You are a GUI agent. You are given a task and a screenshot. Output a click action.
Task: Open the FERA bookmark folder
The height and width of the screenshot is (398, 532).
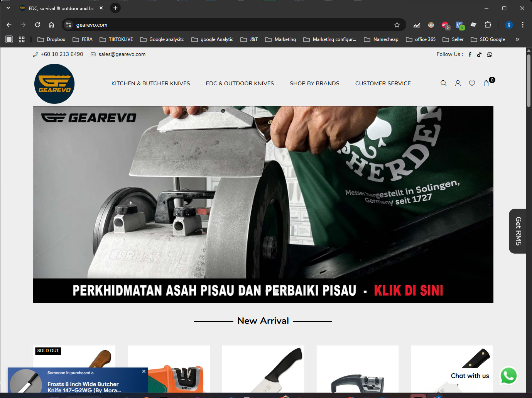(x=83, y=39)
